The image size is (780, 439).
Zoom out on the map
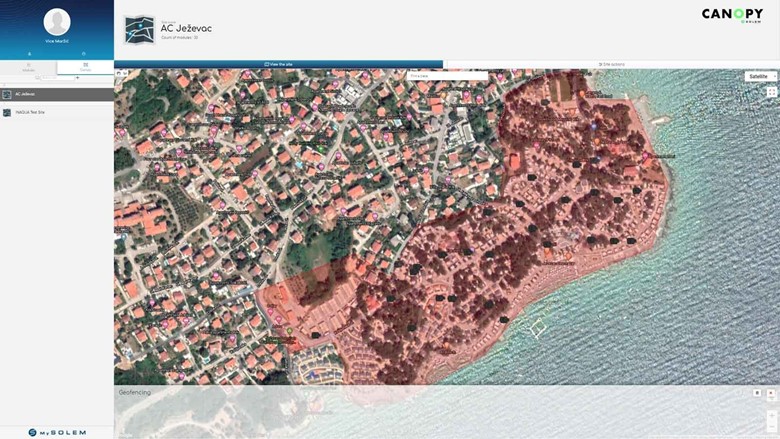tap(771, 428)
